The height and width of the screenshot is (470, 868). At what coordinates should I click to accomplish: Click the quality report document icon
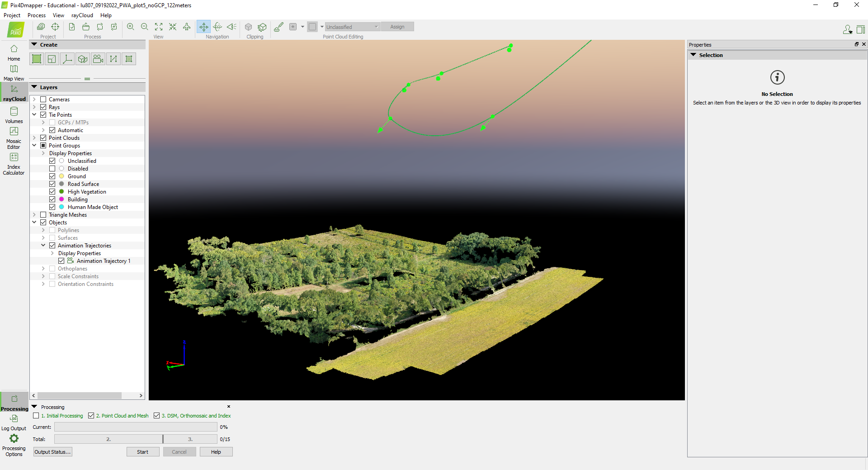[72, 27]
